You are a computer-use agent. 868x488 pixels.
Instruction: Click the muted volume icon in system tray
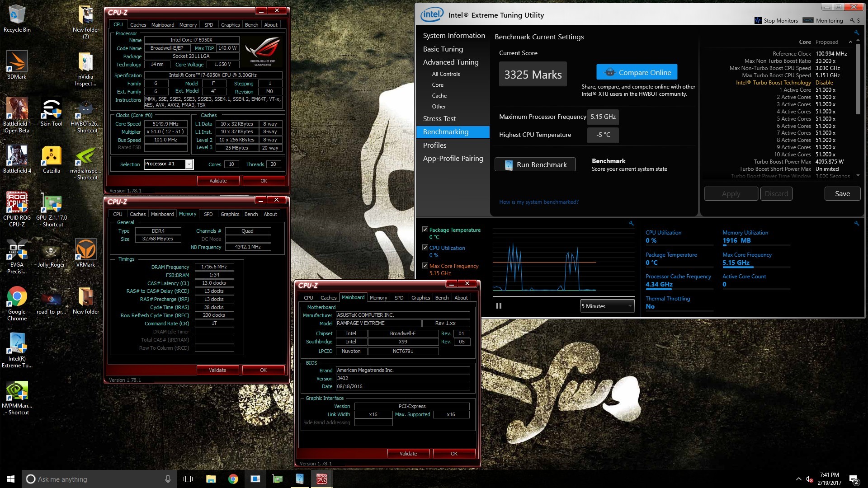pyautogui.click(x=810, y=479)
